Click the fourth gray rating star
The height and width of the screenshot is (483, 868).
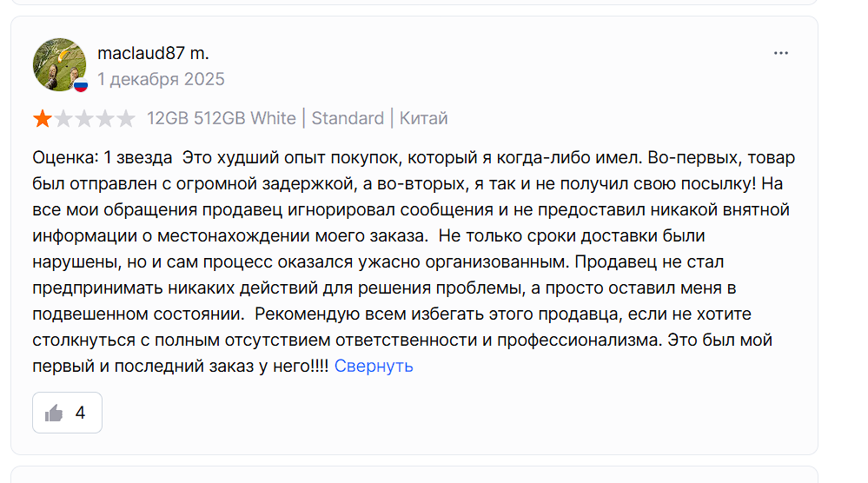pyautogui.click(x=105, y=119)
